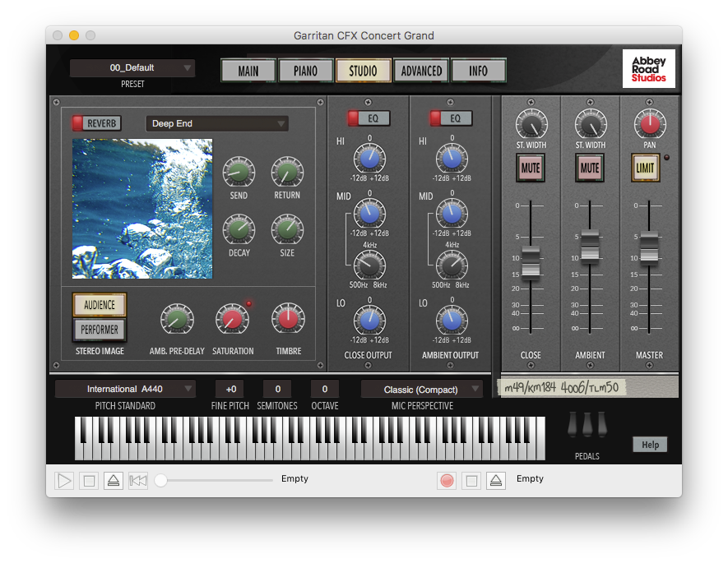The image size is (728, 563).
Task: Open the Classic (Compact) mic perspective dropdown
Action: tap(421, 389)
